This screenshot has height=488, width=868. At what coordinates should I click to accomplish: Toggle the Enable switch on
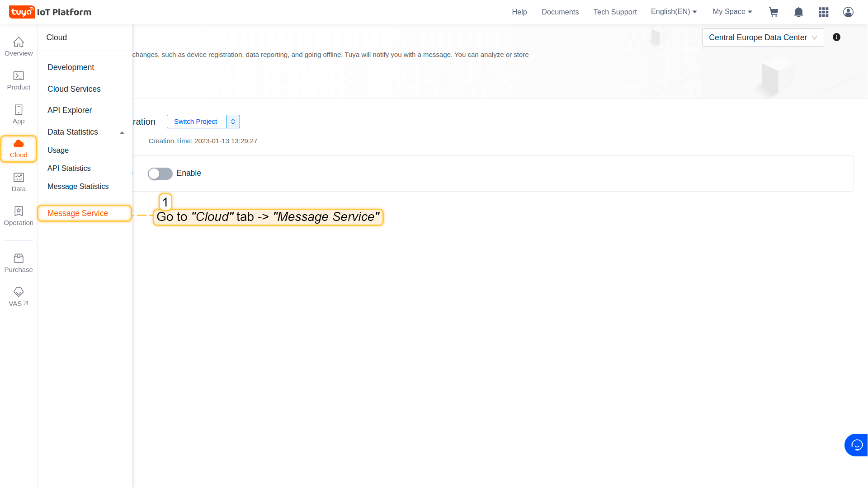160,174
